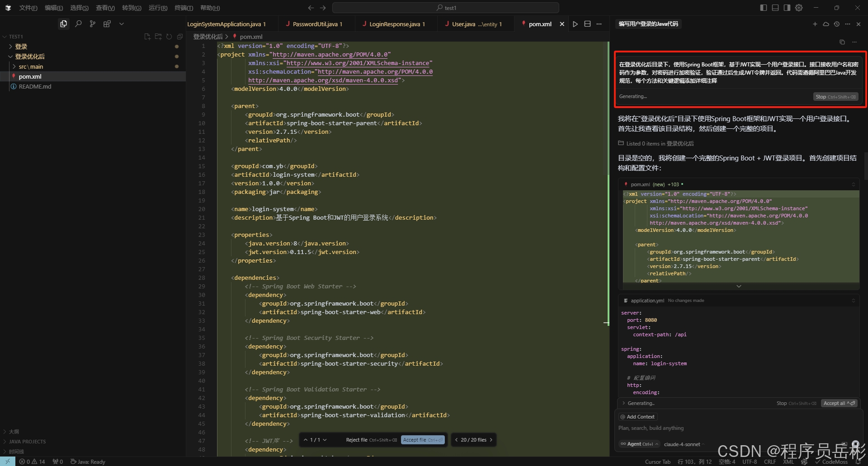The width and height of the screenshot is (868, 466).
Task: Open chat panel more options ellipsis
Action: tap(848, 24)
